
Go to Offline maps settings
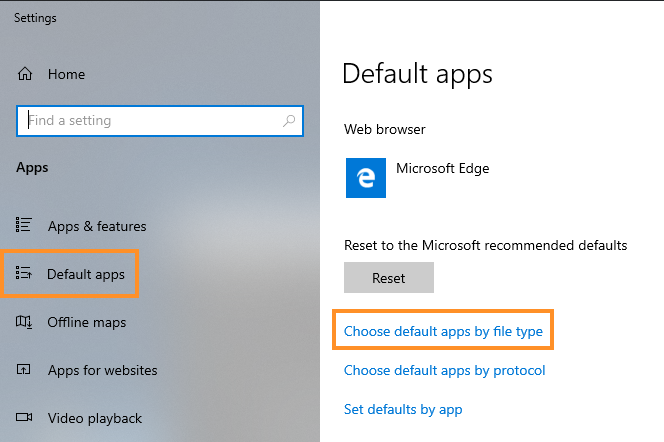pyautogui.click(x=86, y=322)
